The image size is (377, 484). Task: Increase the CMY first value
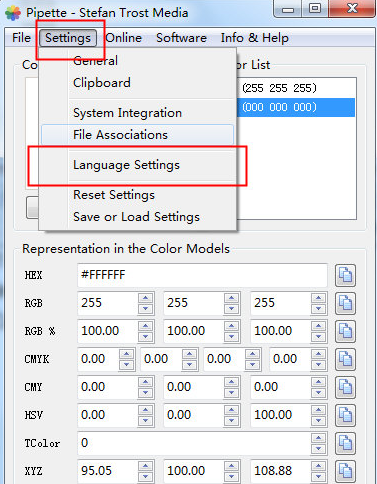pos(146,382)
